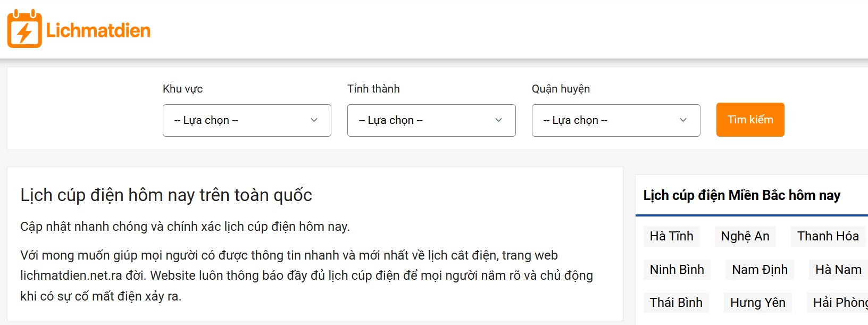
Task: Choose the Hà Nam province tag
Action: tap(838, 270)
